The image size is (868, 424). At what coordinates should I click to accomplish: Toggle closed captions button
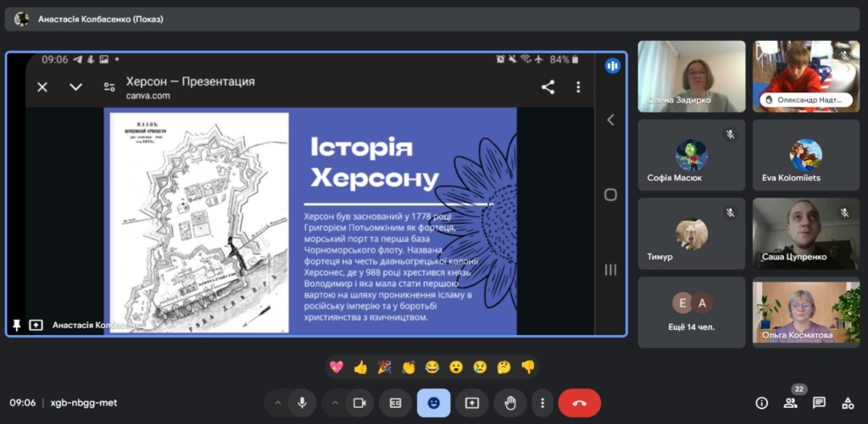395,403
